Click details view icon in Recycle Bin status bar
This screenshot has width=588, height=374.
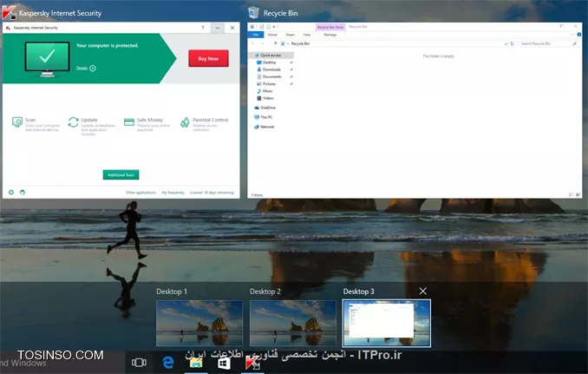pos(572,194)
